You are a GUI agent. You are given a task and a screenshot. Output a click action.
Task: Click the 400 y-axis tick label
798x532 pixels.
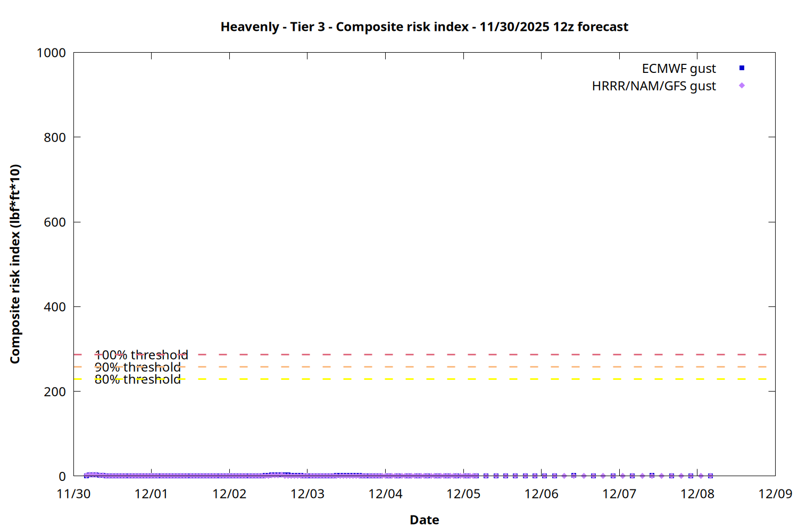point(55,307)
